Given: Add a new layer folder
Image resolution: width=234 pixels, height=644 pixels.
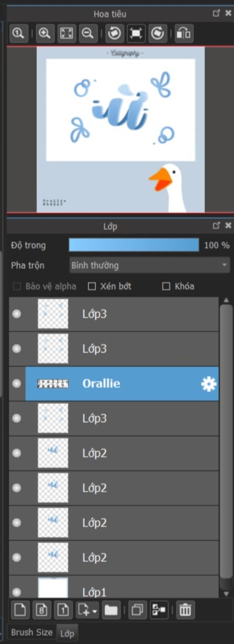Looking at the screenshot, I should pos(111,610).
